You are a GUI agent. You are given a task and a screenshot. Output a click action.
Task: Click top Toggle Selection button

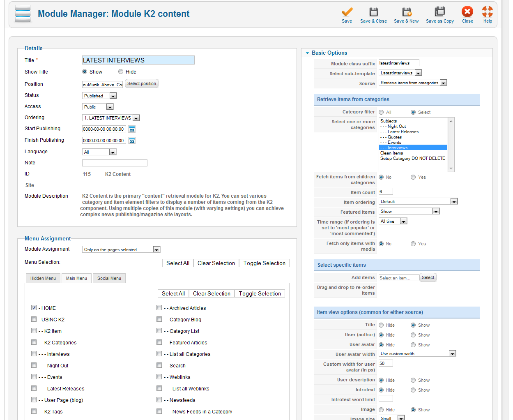pos(265,263)
